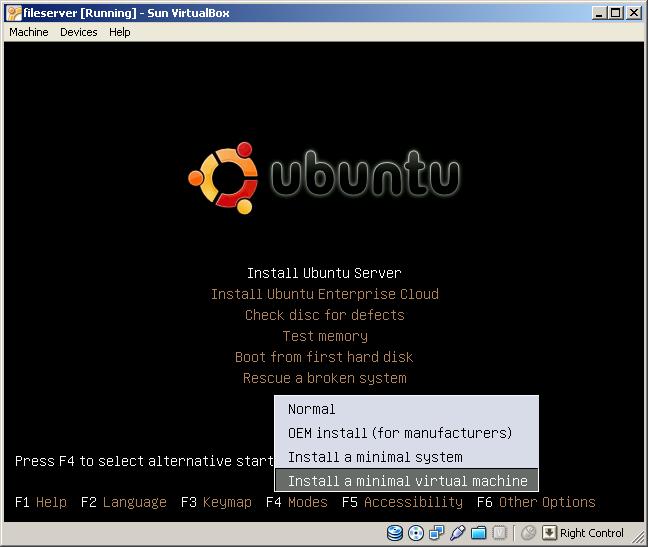
Task: Click F1 Help at the bottom
Action: click(40, 502)
